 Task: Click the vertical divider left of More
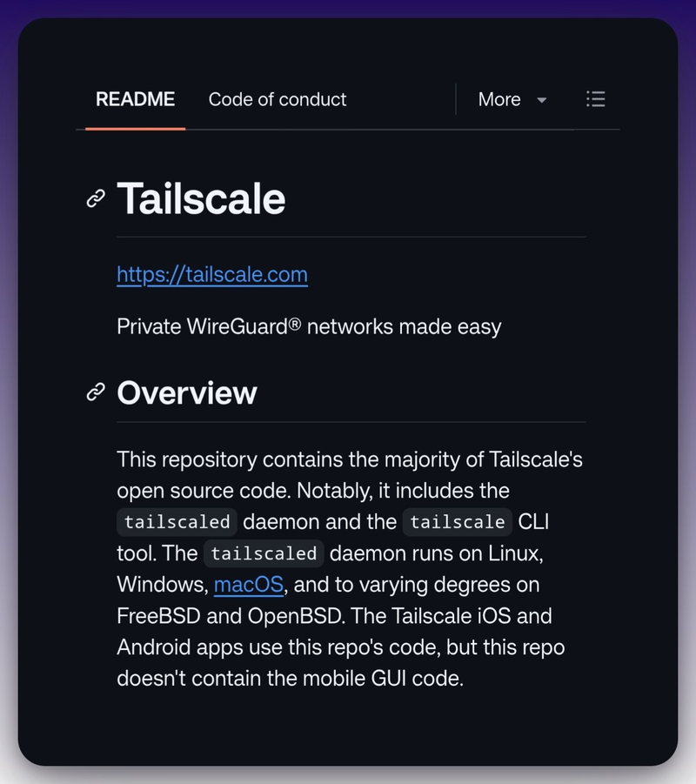[456, 99]
